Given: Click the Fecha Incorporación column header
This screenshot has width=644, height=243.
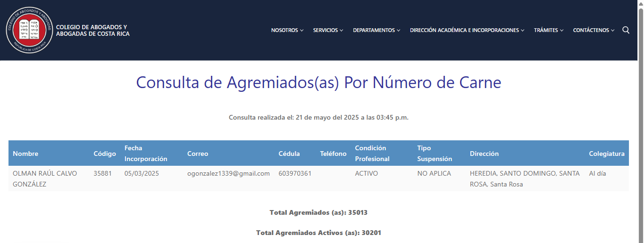Looking at the screenshot, I should coord(146,154).
